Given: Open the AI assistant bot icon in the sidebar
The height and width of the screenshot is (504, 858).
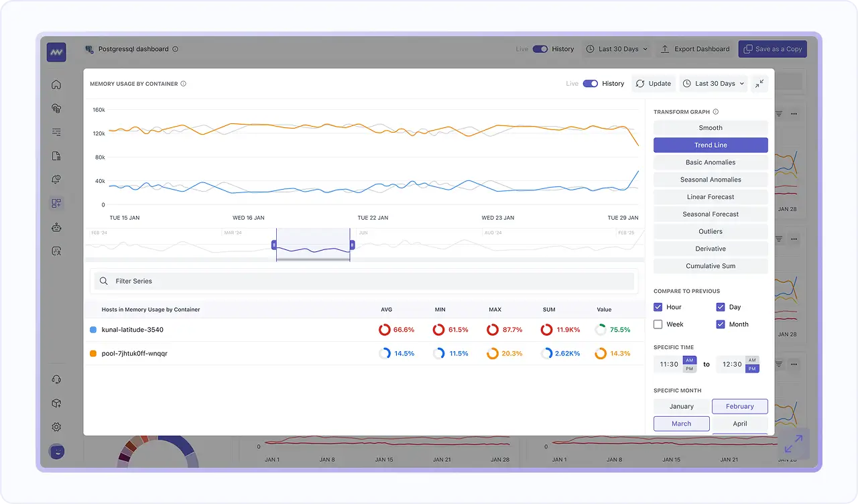Looking at the screenshot, I should click(x=56, y=227).
